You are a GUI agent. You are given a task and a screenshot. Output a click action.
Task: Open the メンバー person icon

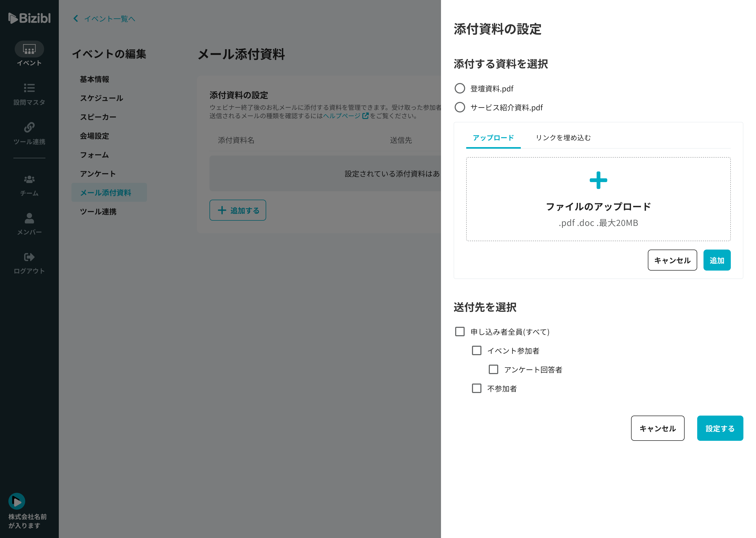(29, 218)
